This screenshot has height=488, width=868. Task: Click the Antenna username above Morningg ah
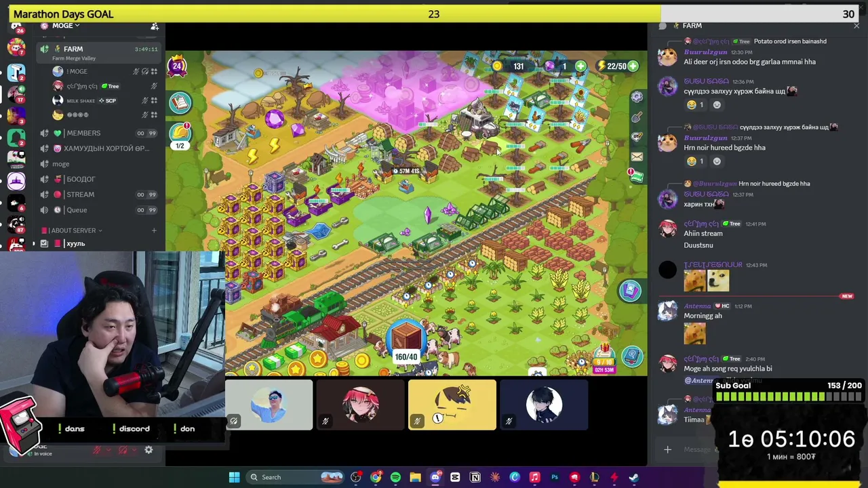pyautogui.click(x=697, y=306)
